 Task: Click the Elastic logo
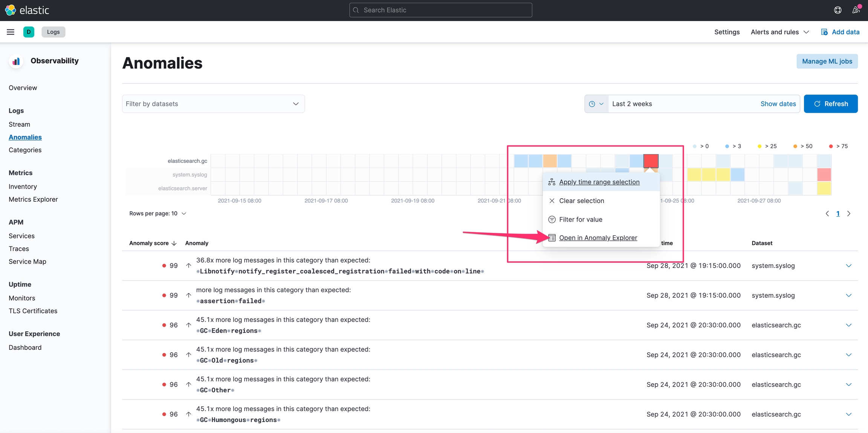[x=27, y=10]
